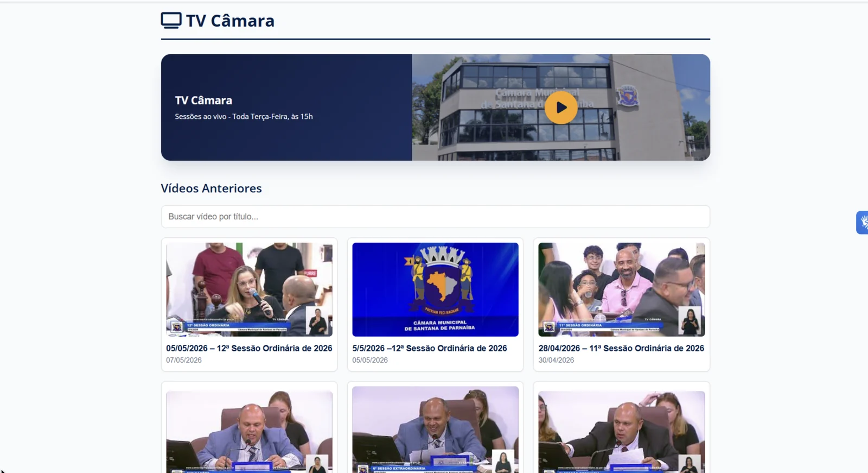Viewport: 868px width, 473px height.
Task: Click 'Sessões ao vivo - Toda Terça-Feira, às 15h' text
Action: [244, 116]
